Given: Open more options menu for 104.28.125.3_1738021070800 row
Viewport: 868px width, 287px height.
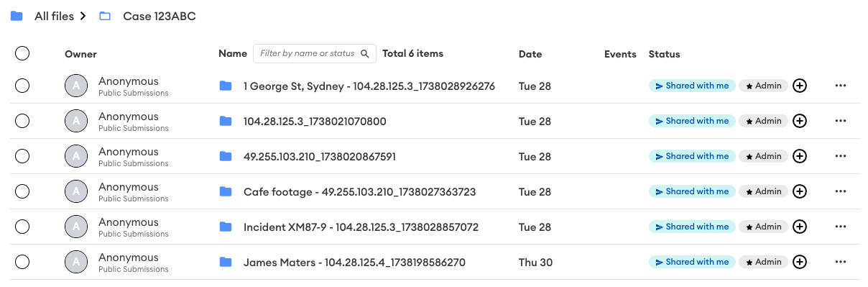Looking at the screenshot, I should tap(841, 122).
